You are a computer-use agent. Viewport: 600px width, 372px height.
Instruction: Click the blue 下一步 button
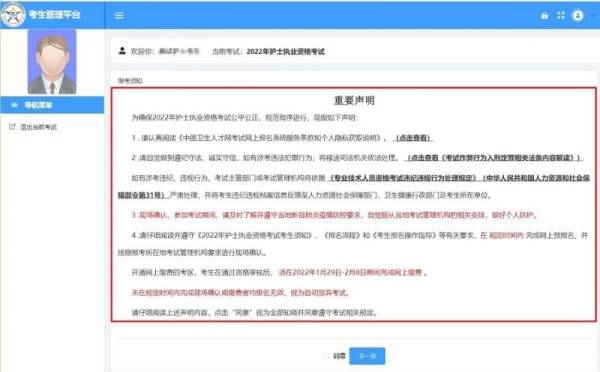click(x=367, y=356)
